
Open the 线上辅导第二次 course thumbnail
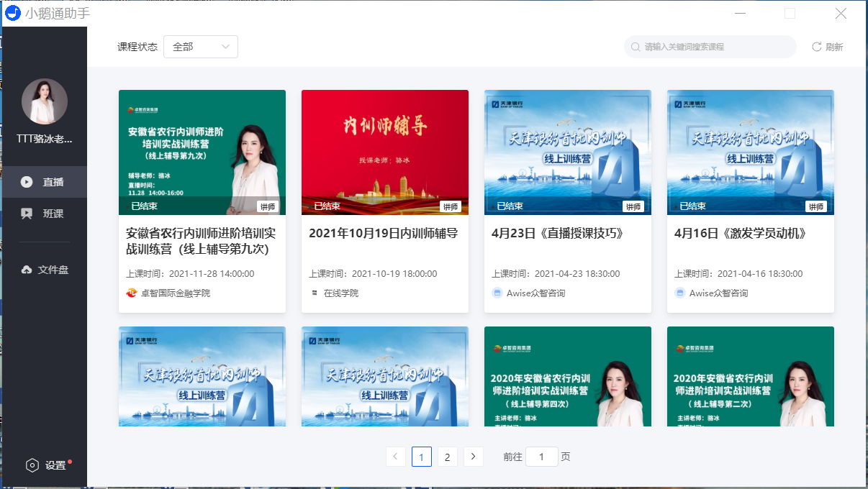[751, 377]
